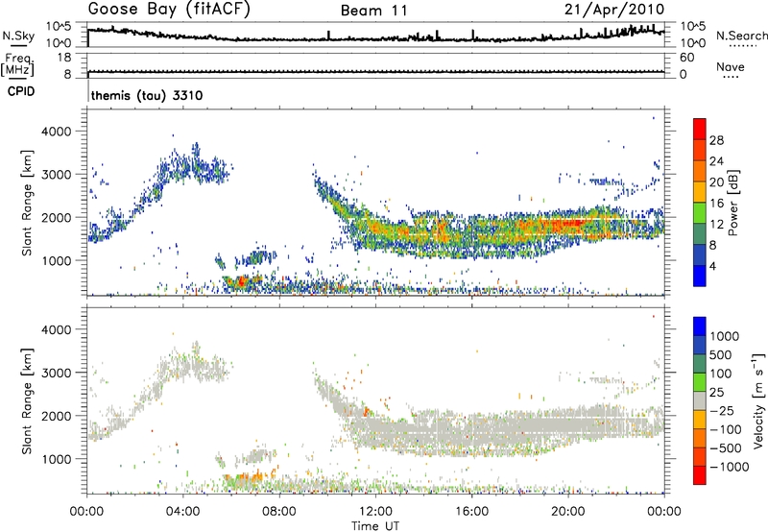The height and width of the screenshot is (532, 768).
Task: Click the "04:00" time tick label
Action: point(182,512)
